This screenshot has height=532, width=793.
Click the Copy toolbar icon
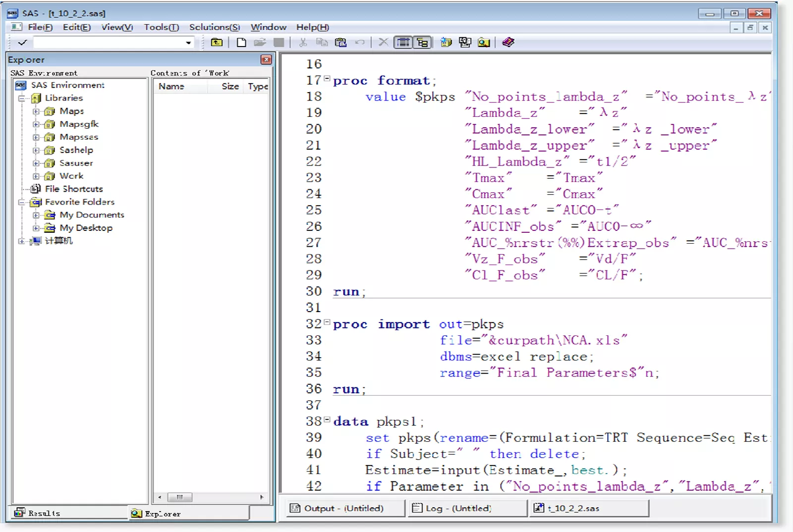coord(322,42)
